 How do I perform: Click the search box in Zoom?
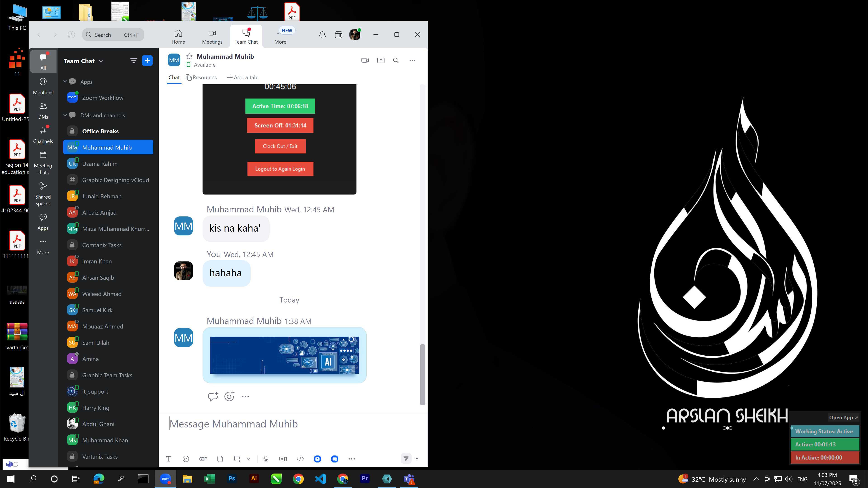coord(113,35)
